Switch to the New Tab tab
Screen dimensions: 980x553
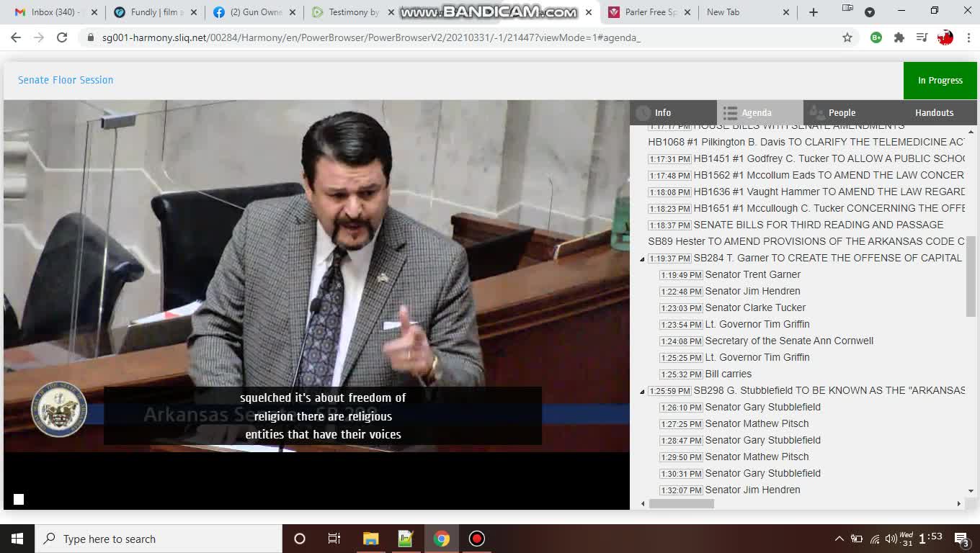coord(747,12)
